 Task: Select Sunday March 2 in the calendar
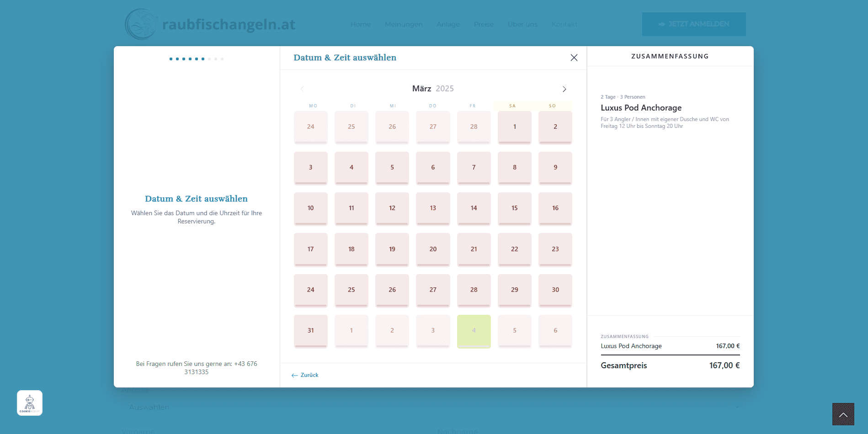point(555,127)
